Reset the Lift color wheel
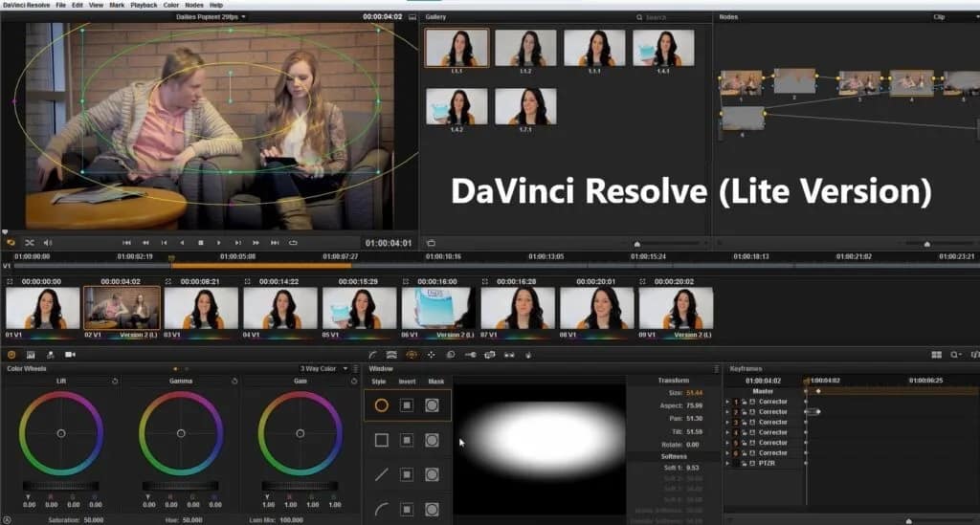This screenshot has height=525, width=980. (x=115, y=381)
